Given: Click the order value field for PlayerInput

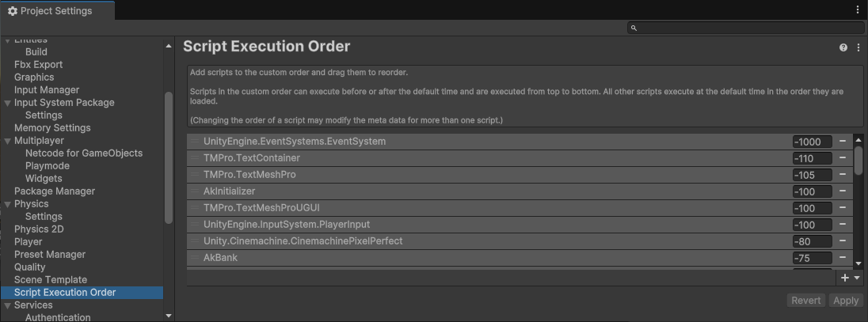Looking at the screenshot, I should pos(812,225).
